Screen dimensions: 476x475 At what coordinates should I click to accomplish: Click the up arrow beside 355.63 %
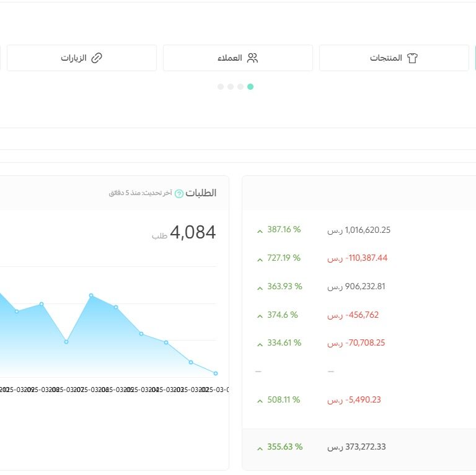[x=260, y=448]
